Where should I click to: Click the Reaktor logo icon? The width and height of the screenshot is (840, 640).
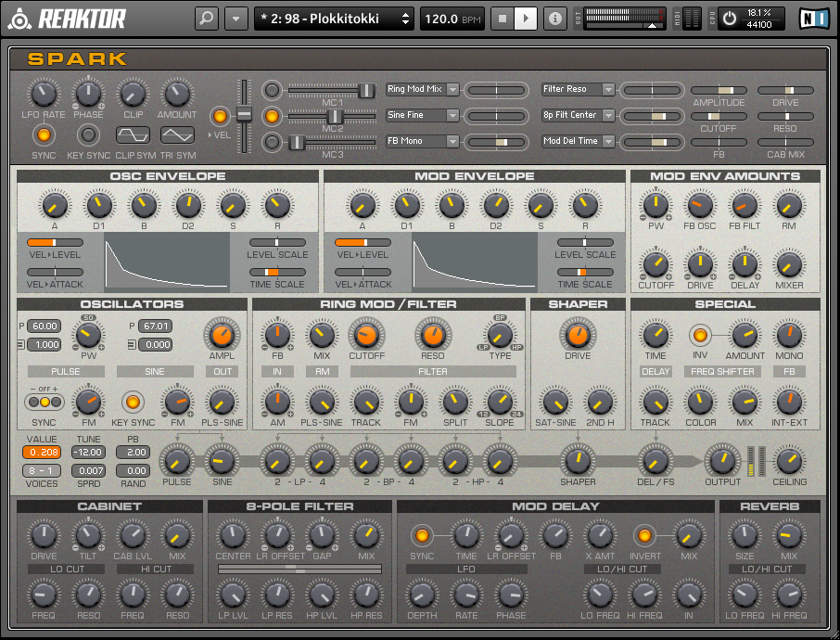click(x=19, y=19)
